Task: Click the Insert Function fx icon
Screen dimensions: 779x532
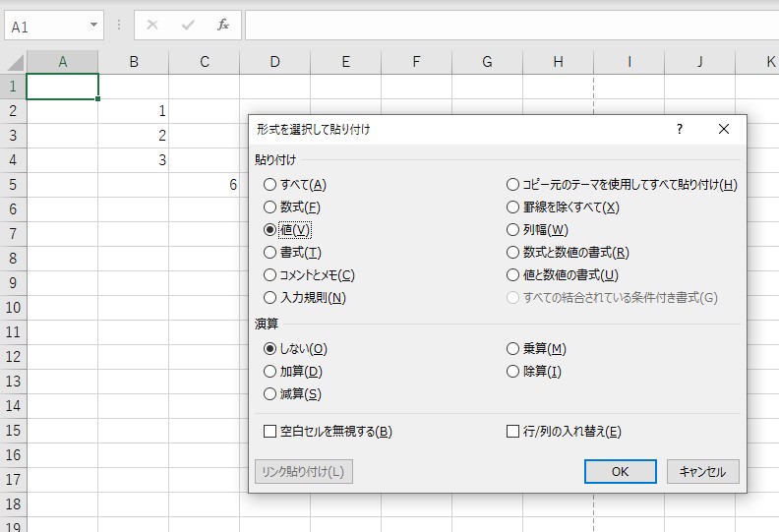Action: click(x=223, y=26)
